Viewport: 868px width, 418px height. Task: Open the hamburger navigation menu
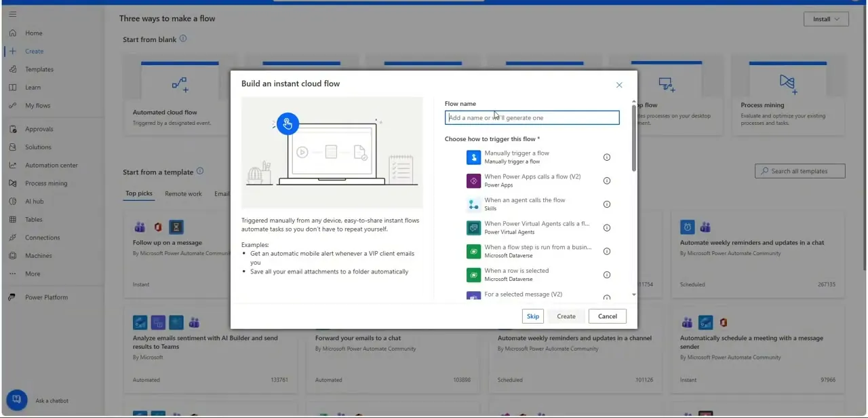click(x=12, y=14)
